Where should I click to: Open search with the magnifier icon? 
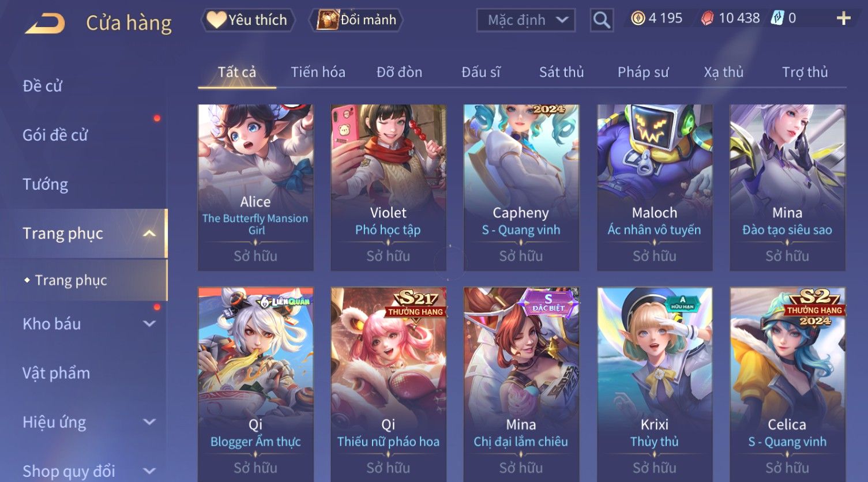[602, 20]
